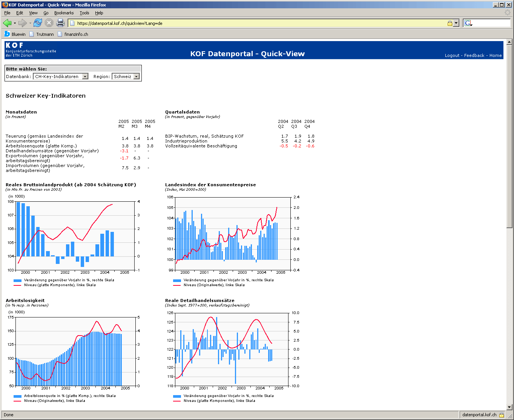Reload the page with the refresh icon

pyautogui.click(x=38, y=23)
